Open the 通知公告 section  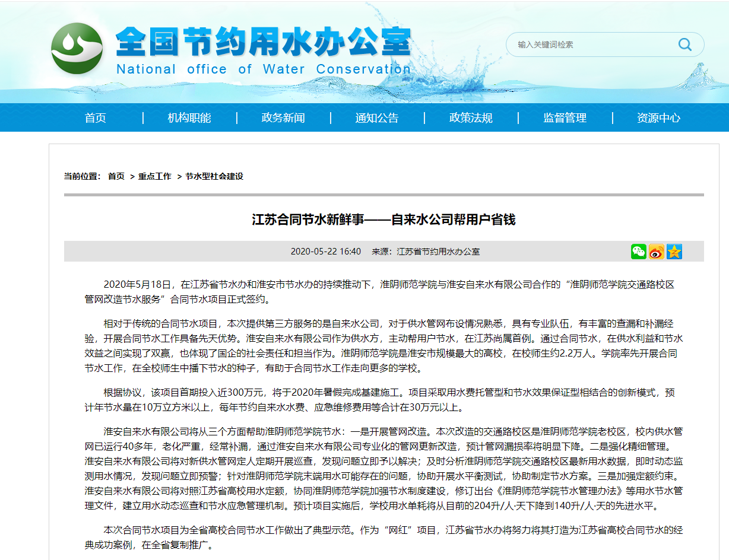tap(376, 117)
